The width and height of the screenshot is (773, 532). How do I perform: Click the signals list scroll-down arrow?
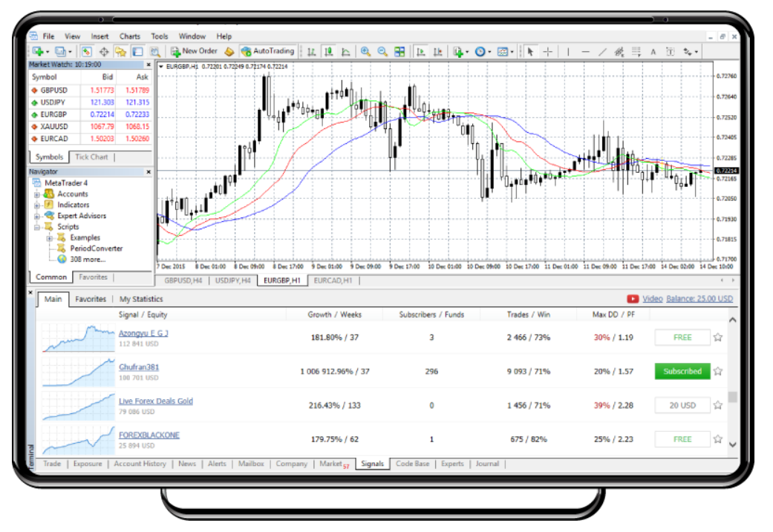point(733,444)
